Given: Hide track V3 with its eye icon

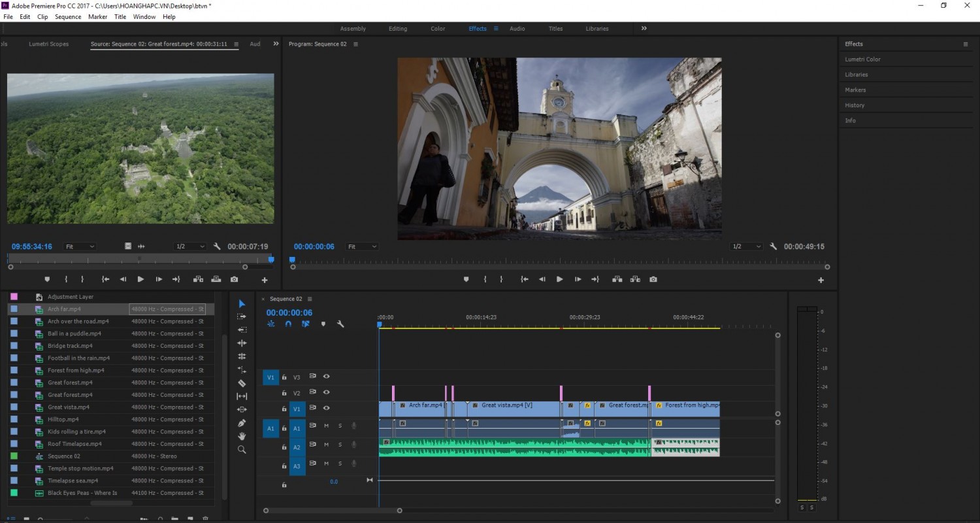Looking at the screenshot, I should point(326,377).
